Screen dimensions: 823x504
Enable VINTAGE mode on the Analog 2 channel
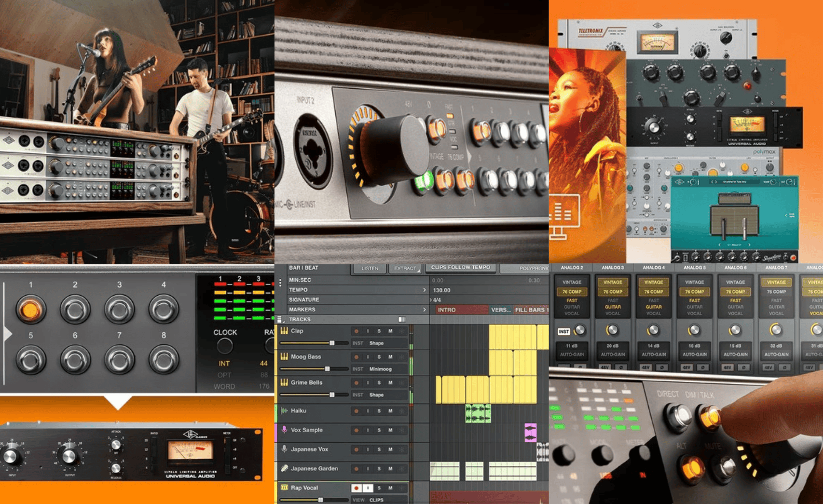(x=572, y=282)
